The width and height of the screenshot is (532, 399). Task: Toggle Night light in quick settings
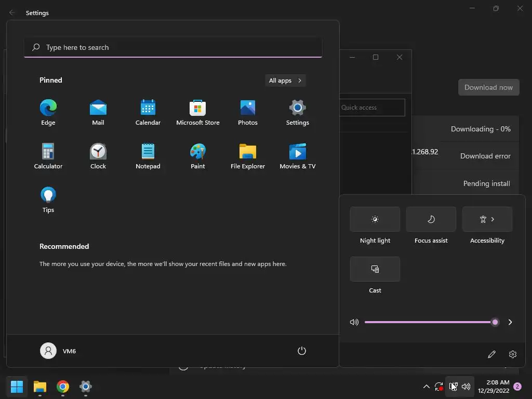click(x=375, y=219)
